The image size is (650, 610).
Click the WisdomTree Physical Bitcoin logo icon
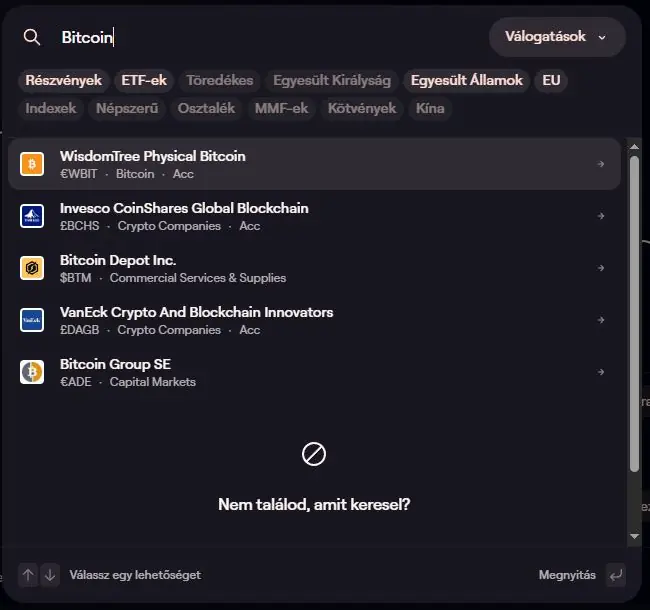pos(32,164)
